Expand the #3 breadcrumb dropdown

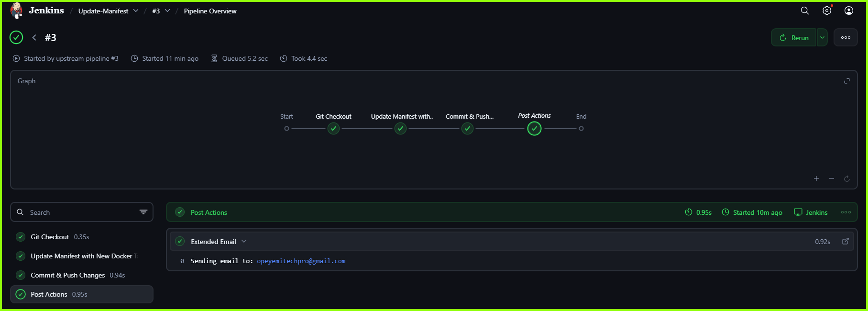click(x=167, y=11)
